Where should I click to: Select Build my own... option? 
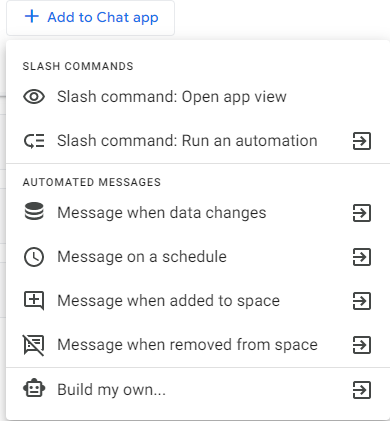click(x=198, y=390)
